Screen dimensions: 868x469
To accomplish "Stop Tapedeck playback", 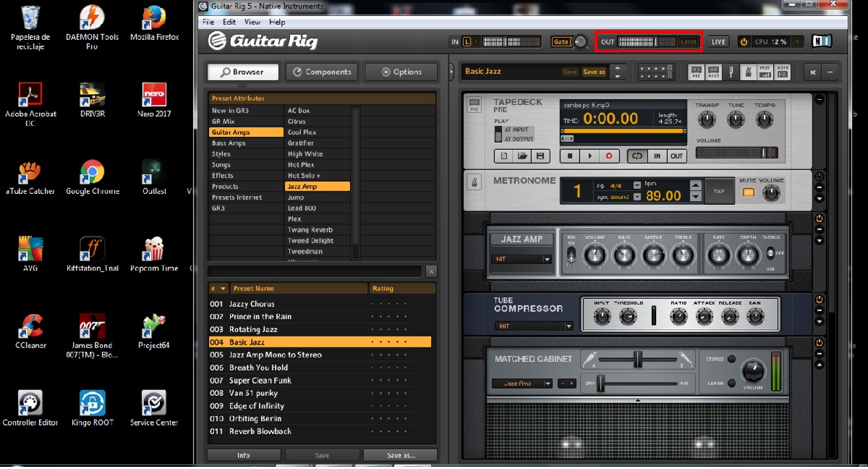I will click(570, 156).
